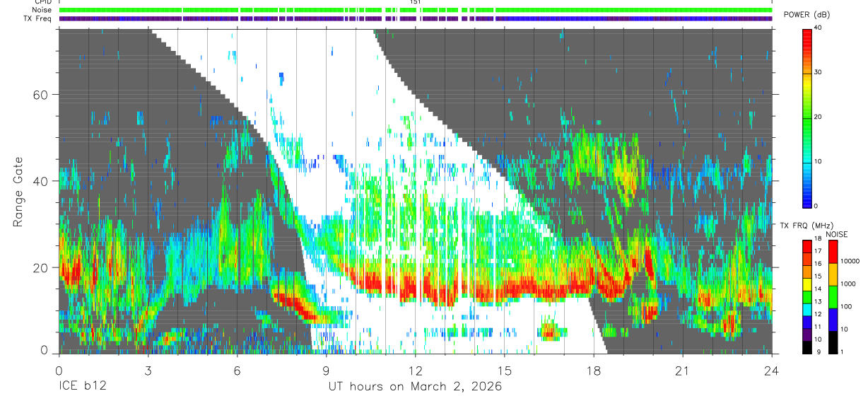Click the "POWER (dB)" legend title
The height and width of the screenshot is (401, 868).
click(807, 14)
